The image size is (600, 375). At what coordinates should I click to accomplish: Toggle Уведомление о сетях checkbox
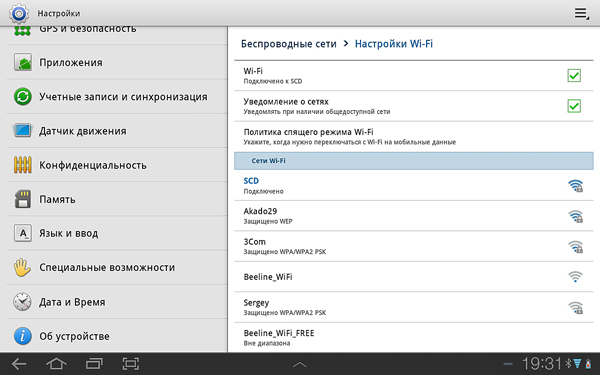tap(574, 106)
